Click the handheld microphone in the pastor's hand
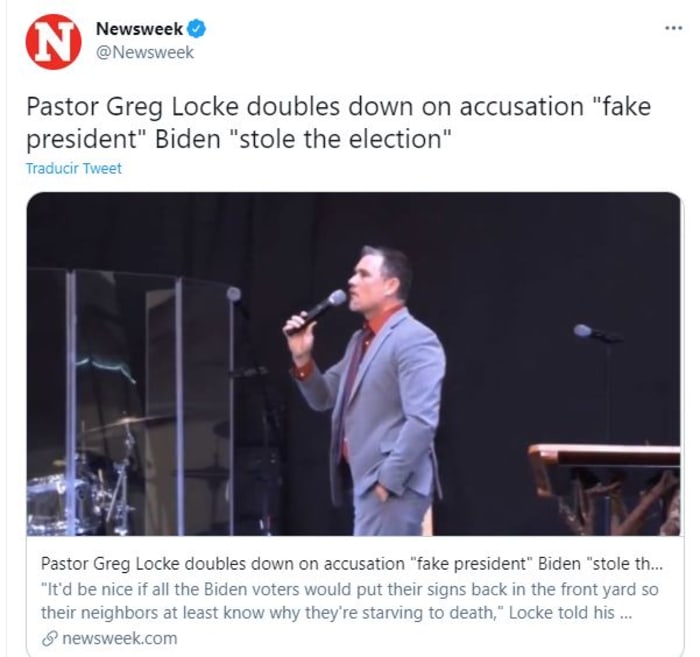 coord(318,310)
